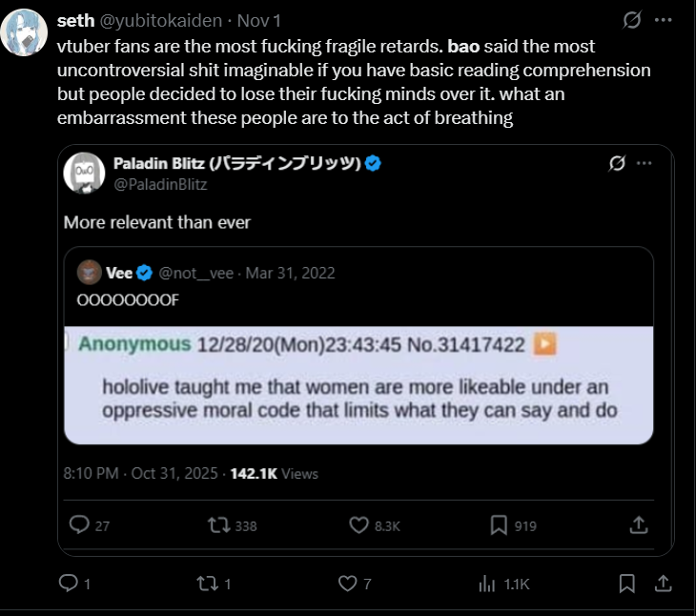Click the Grok icon on seth's post
Screen dimensions: 696x616
coord(630,20)
